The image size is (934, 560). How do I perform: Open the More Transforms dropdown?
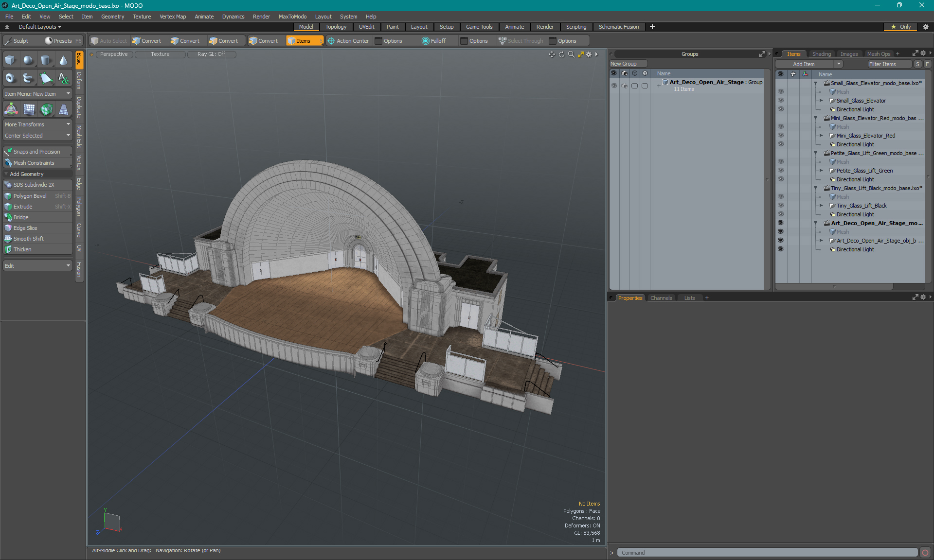point(37,124)
